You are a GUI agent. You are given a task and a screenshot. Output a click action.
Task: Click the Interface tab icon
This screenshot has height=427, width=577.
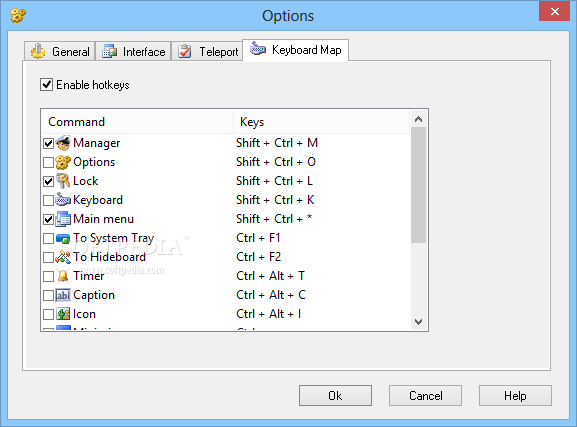[x=110, y=51]
